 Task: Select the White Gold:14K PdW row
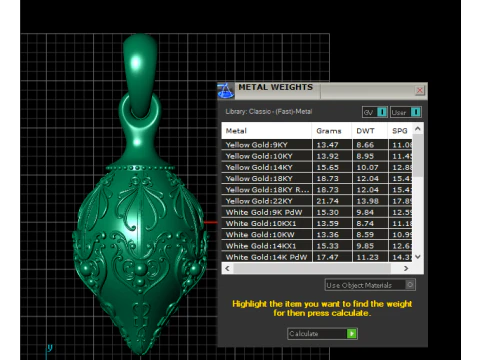317,257
